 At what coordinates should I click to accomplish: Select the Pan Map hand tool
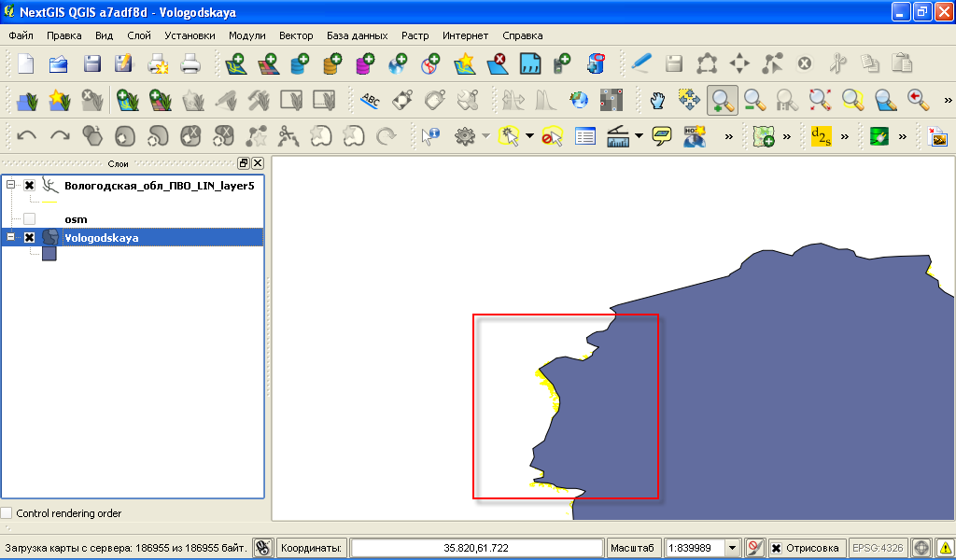tap(657, 100)
